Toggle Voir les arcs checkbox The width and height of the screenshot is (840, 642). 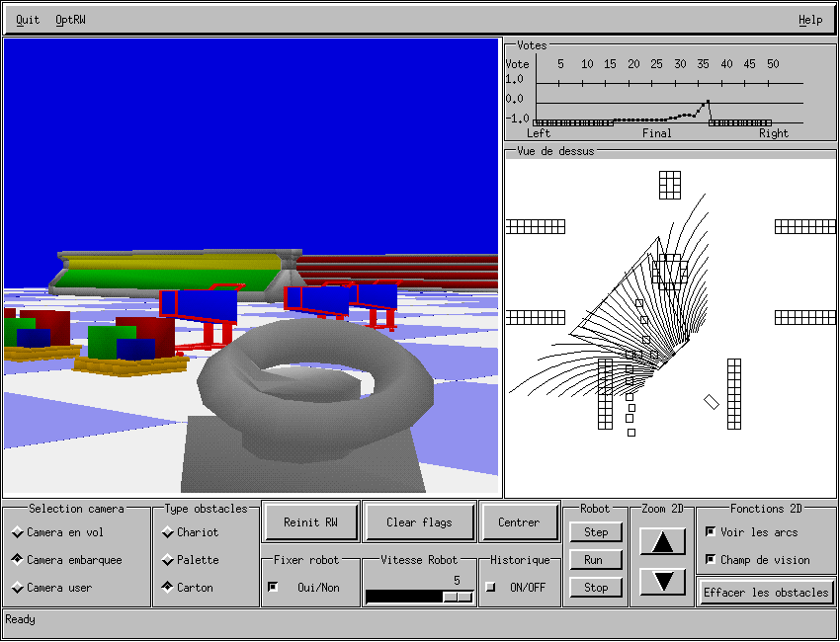click(x=710, y=532)
